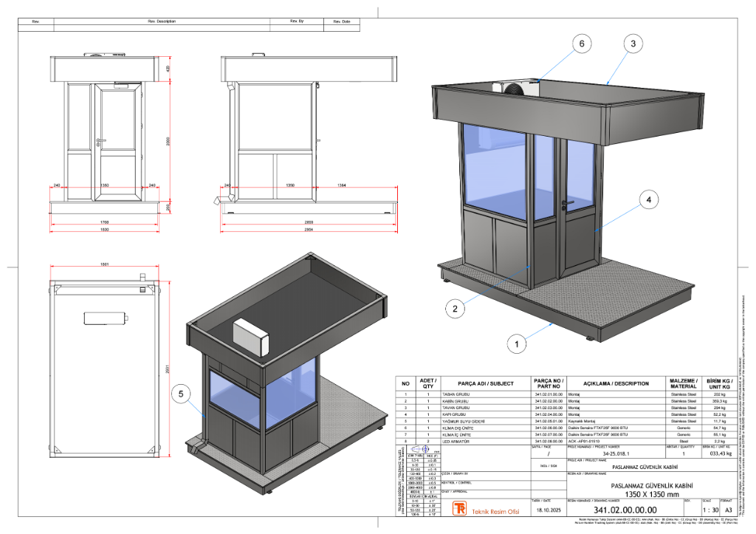
Task: Select balloon number 4 near the door
Action: coord(649,199)
